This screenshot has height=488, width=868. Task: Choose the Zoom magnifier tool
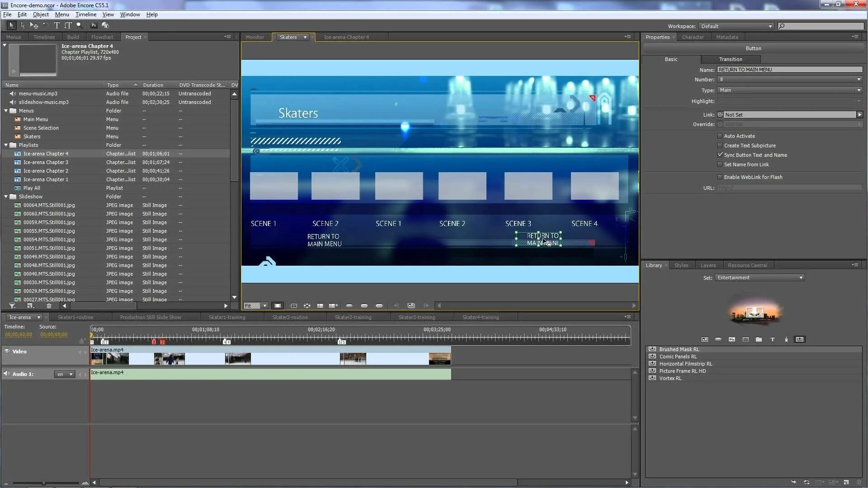point(79,26)
